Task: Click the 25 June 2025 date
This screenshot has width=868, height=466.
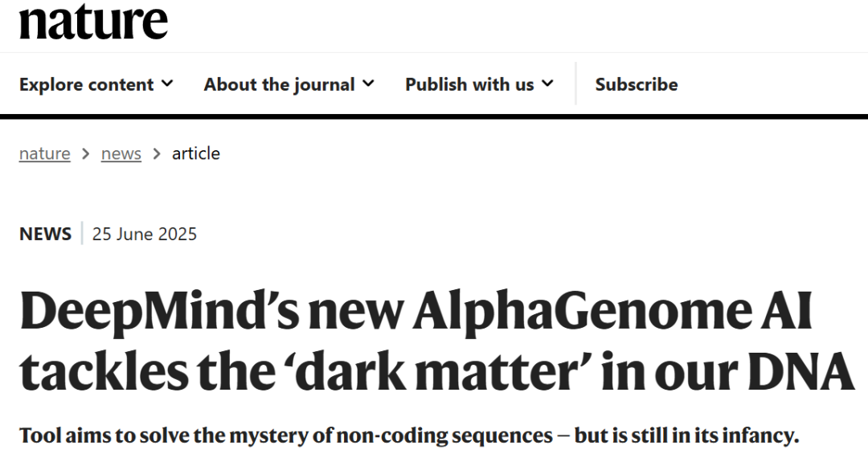Action: click(145, 234)
